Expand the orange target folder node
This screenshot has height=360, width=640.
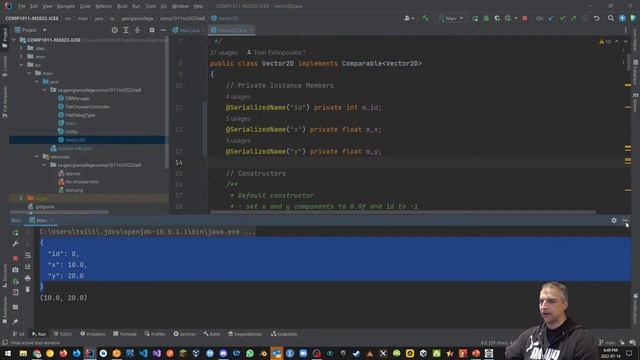[21, 198]
